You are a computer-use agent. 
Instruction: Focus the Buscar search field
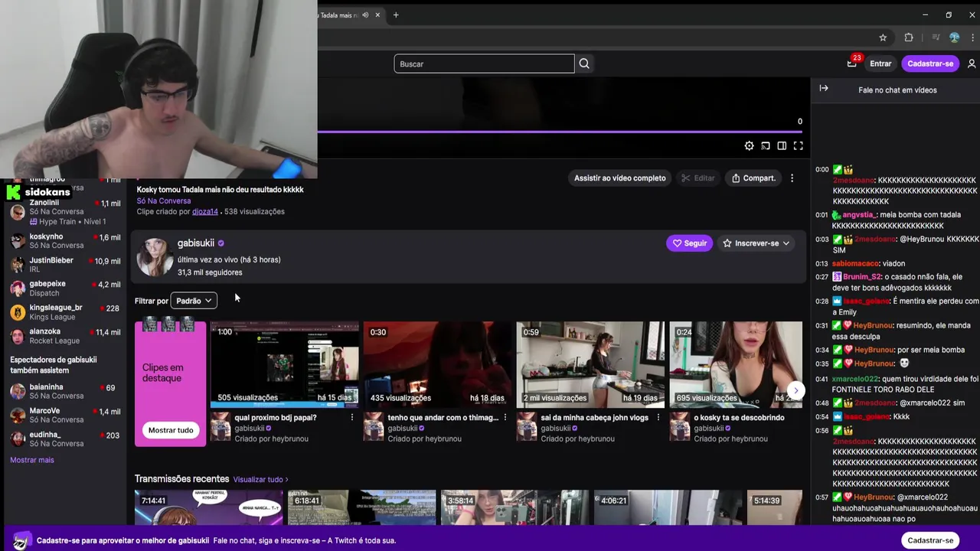coord(484,64)
